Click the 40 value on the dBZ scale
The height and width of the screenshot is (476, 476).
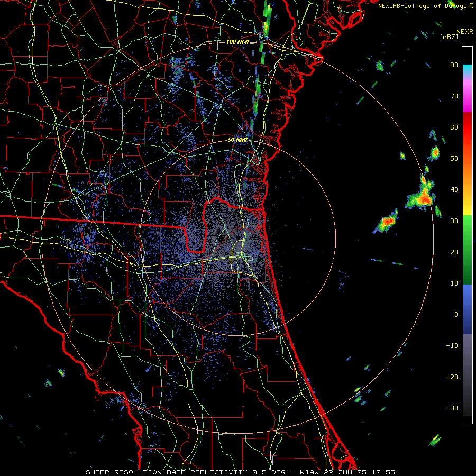point(454,190)
